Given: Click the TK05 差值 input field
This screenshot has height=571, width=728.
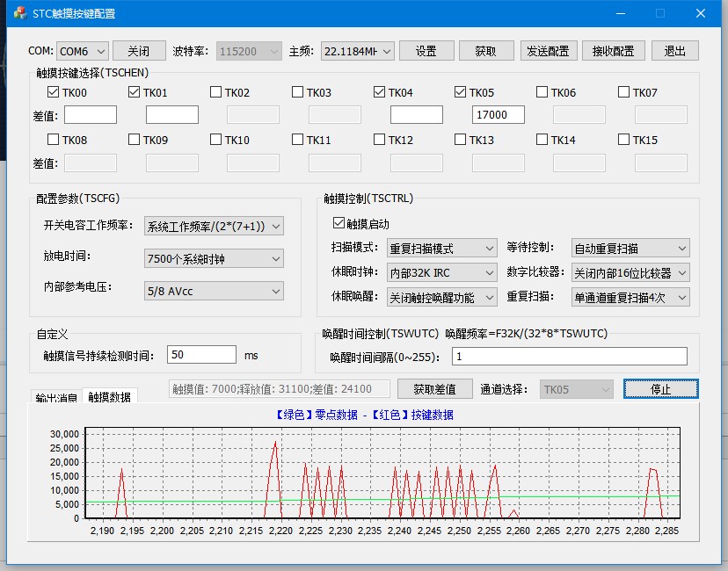Looking at the screenshot, I should pos(498,115).
